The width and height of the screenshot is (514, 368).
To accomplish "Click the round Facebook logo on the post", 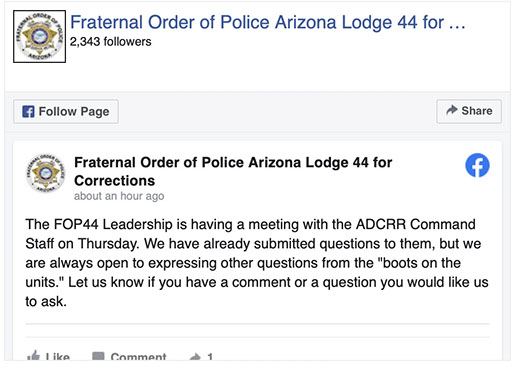I will pyautogui.click(x=477, y=165).
